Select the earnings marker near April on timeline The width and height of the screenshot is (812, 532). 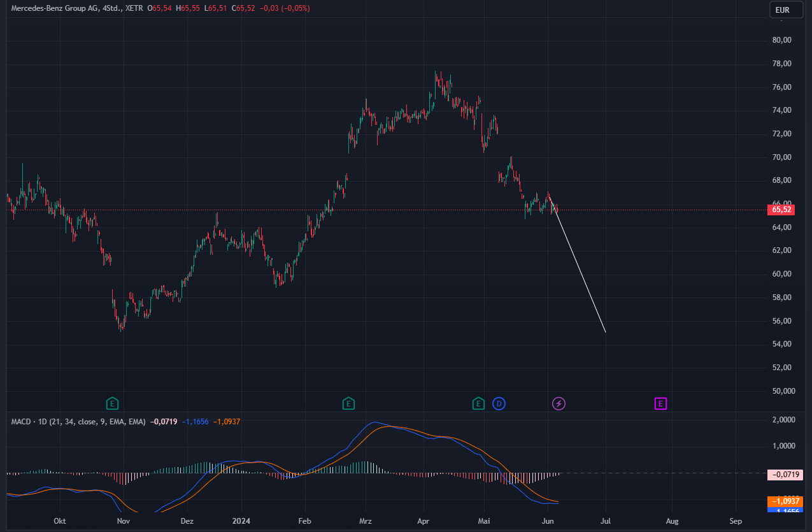(478, 403)
